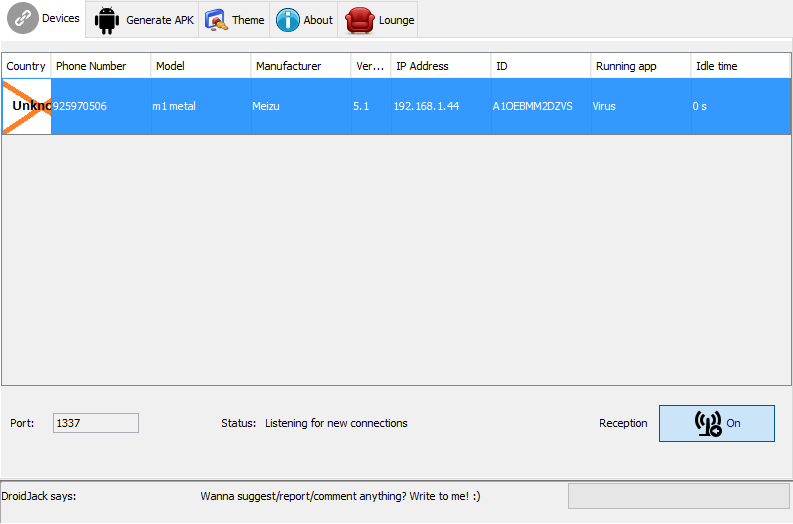The image size is (793, 524).
Task: Click the 0 s idle time cell
Action: [741, 106]
